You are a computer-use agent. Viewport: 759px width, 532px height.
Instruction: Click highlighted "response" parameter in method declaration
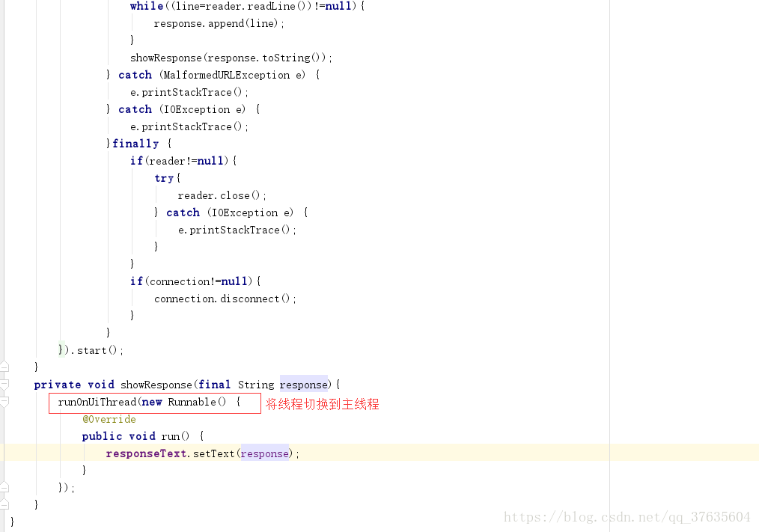pyautogui.click(x=303, y=385)
